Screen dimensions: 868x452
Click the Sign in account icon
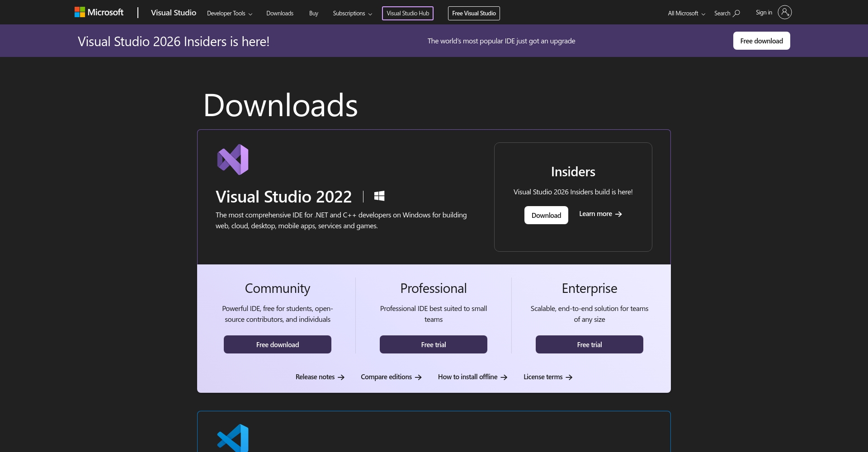click(x=785, y=12)
